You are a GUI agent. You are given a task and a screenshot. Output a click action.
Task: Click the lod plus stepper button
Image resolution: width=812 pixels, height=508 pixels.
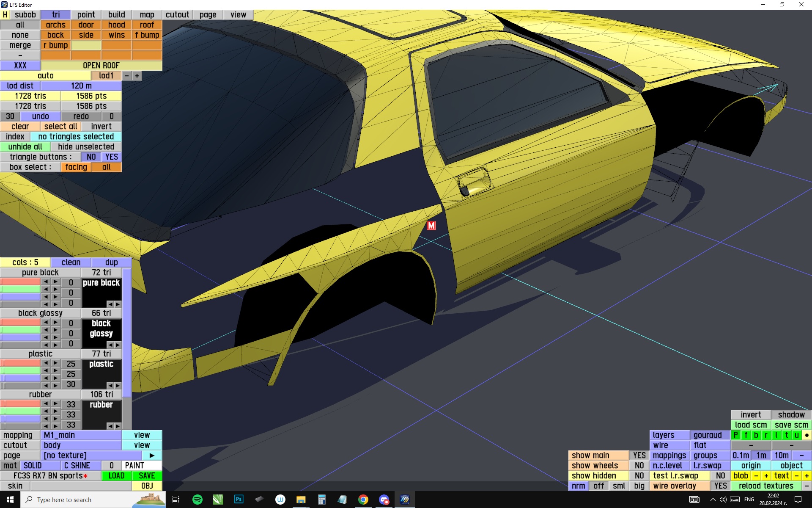click(x=137, y=76)
